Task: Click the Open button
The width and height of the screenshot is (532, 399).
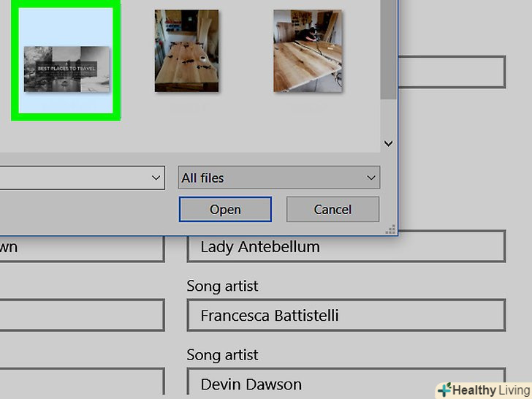Action: click(225, 209)
